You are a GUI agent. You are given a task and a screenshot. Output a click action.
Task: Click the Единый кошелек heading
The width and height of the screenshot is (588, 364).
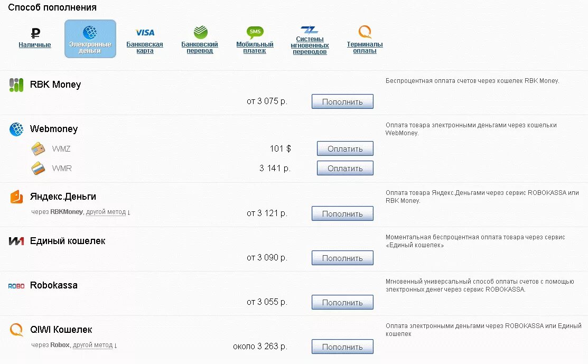[68, 241]
